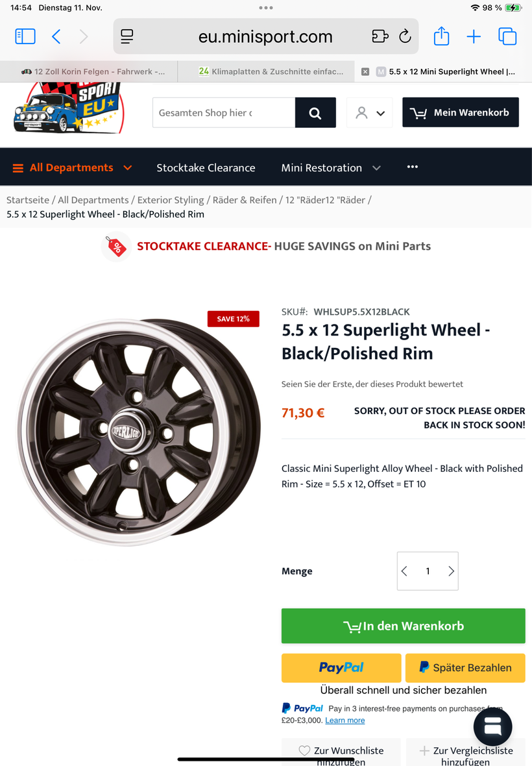Follow the PayPal Learn more link
This screenshot has height=766, width=532.
[x=345, y=721]
